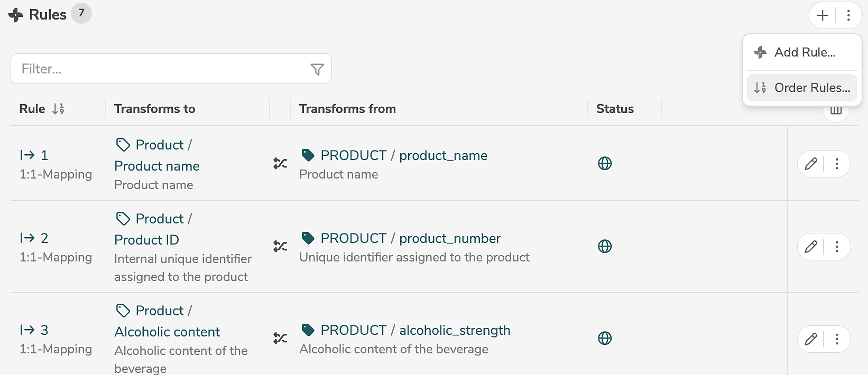
Task: Open more options for rule 3
Action: (x=837, y=339)
